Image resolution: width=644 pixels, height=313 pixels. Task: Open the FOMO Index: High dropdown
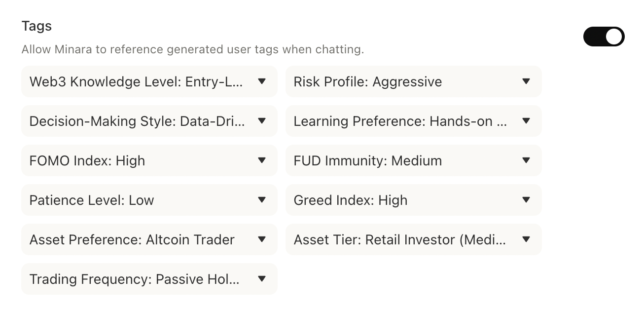tap(149, 160)
